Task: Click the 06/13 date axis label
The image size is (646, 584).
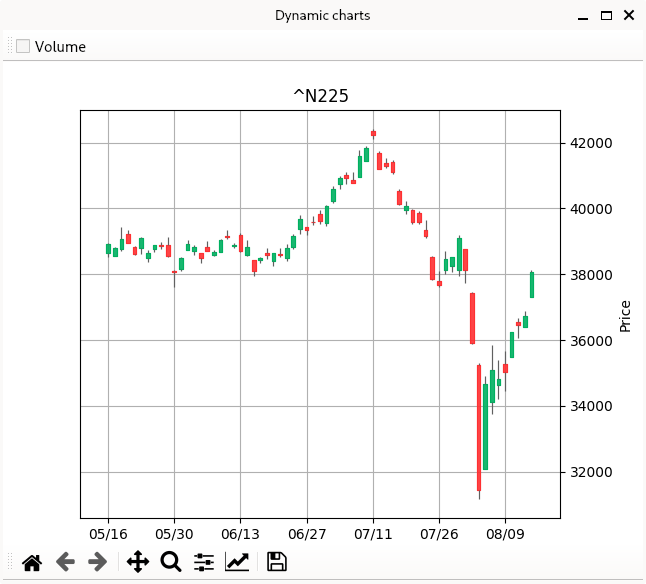Action: pyautogui.click(x=240, y=535)
